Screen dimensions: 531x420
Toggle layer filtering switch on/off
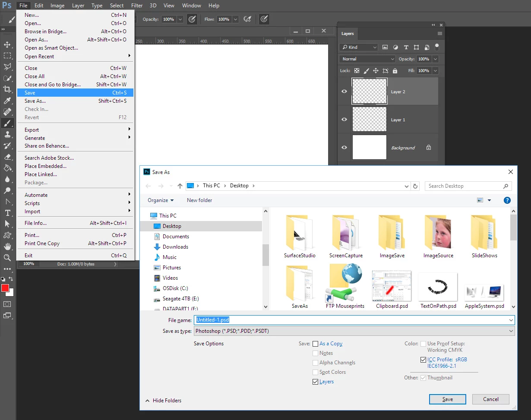tap(437, 47)
